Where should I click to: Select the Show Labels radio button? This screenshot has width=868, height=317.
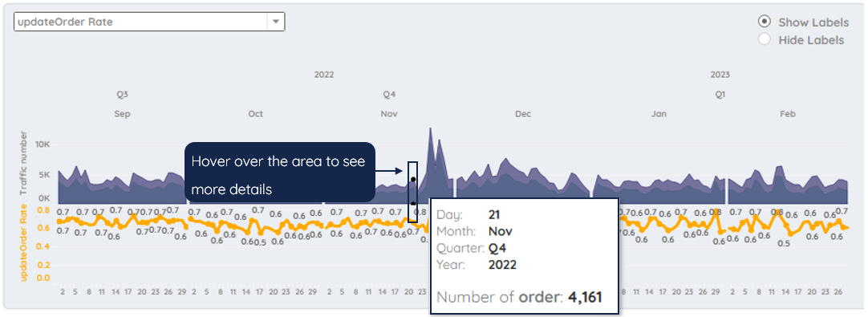[x=765, y=22]
